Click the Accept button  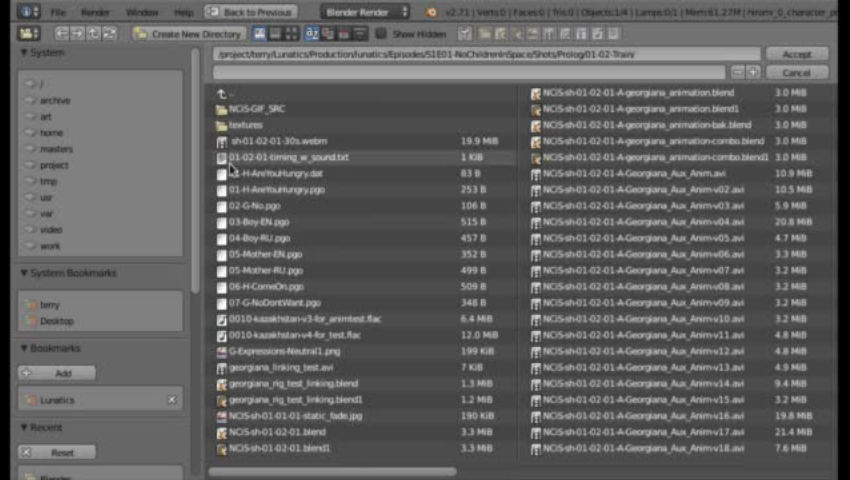pos(796,54)
